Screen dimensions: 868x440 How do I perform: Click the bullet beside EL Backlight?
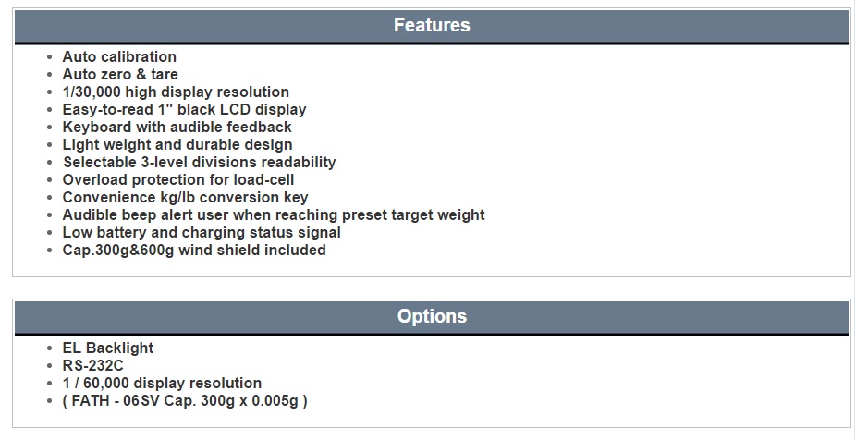(50, 348)
